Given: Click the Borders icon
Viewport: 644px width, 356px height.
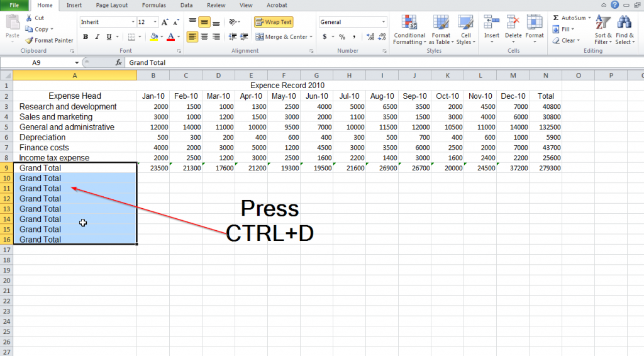Looking at the screenshot, I should (x=131, y=37).
